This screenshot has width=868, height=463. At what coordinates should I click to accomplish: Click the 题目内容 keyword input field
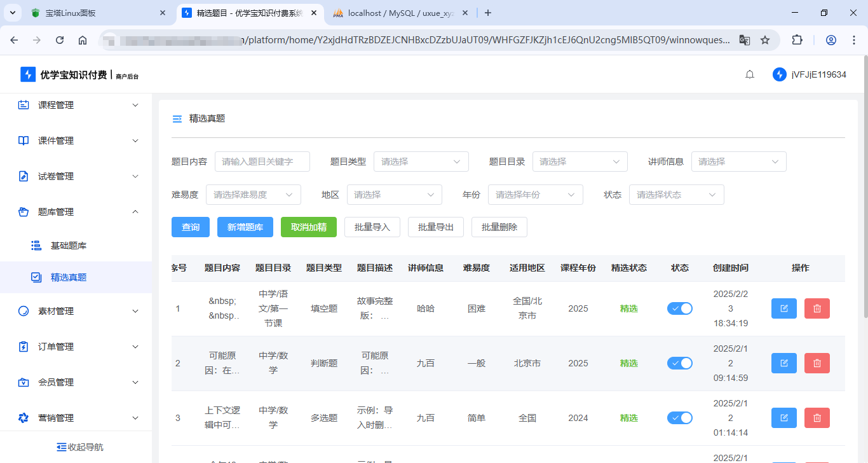pos(262,162)
